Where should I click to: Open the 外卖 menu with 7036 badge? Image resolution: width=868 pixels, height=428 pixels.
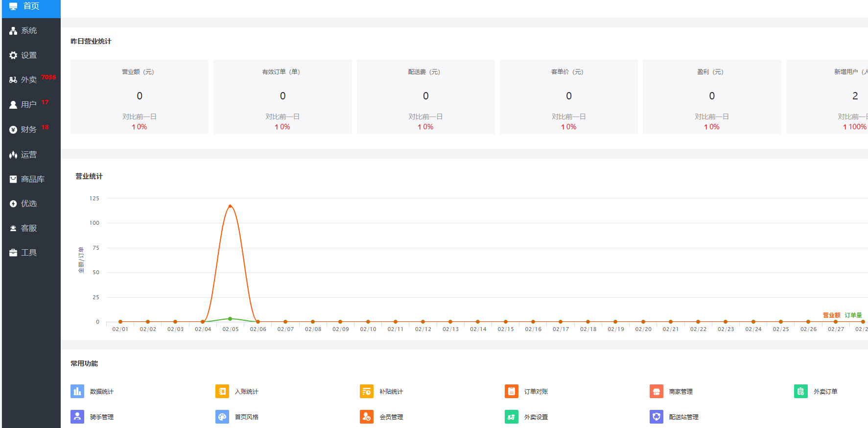click(x=29, y=80)
